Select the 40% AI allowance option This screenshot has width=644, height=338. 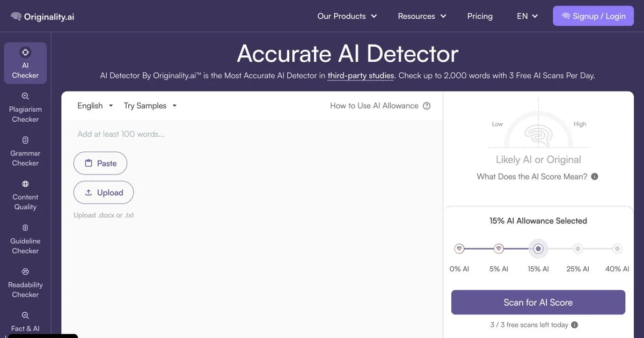click(x=618, y=249)
